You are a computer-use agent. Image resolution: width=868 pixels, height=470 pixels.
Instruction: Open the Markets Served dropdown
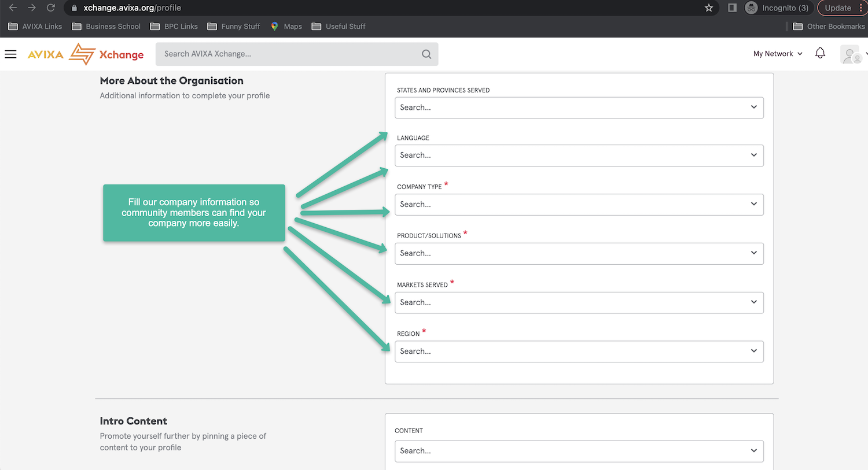coord(579,302)
